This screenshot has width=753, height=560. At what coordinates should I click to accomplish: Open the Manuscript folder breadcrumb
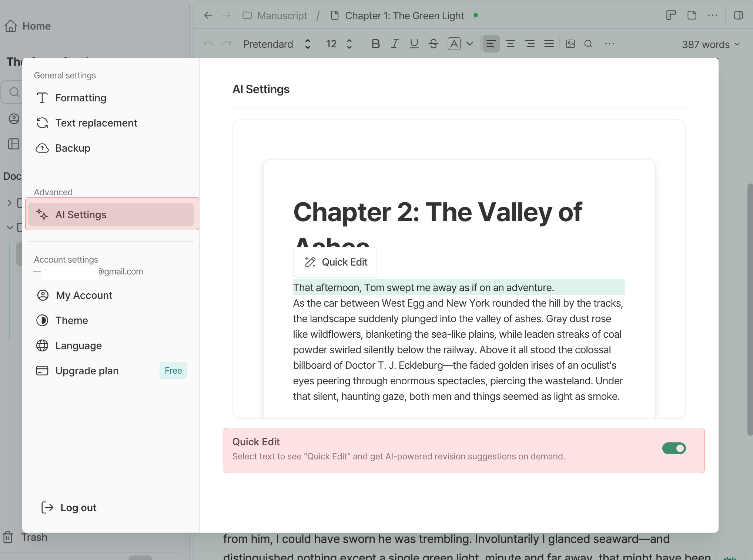[x=275, y=16]
